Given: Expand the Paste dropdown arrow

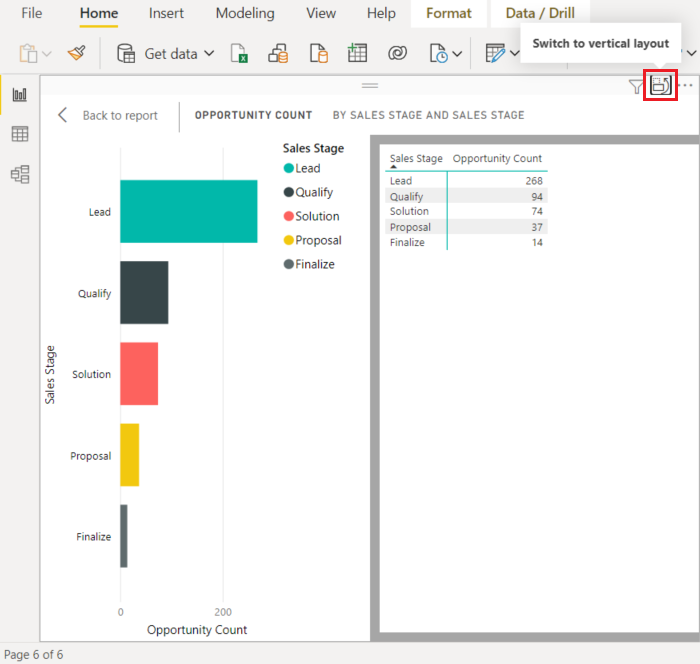Looking at the screenshot, I should coord(47,54).
